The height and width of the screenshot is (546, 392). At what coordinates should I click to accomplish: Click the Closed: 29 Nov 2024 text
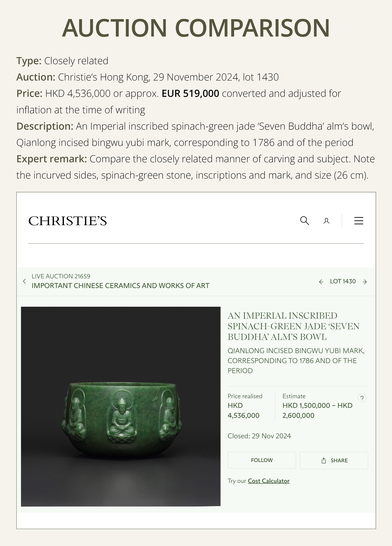[x=259, y=436]
